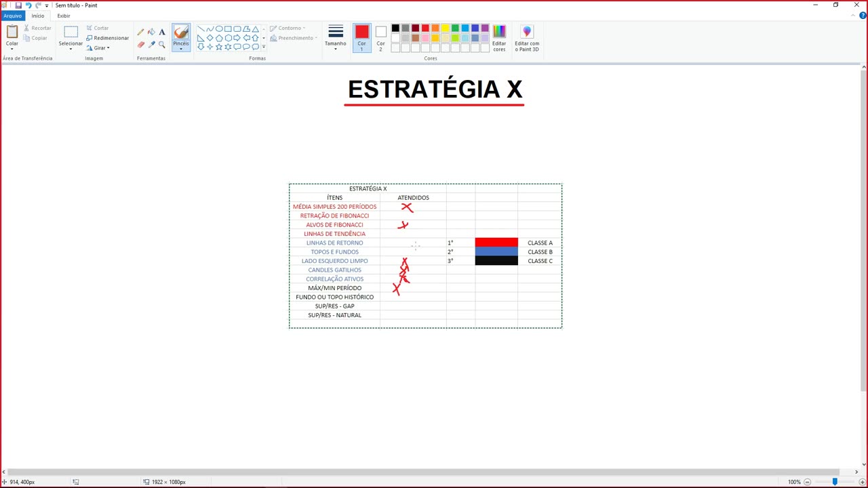Click the Redo arrow icon

(x=38, y=5)
